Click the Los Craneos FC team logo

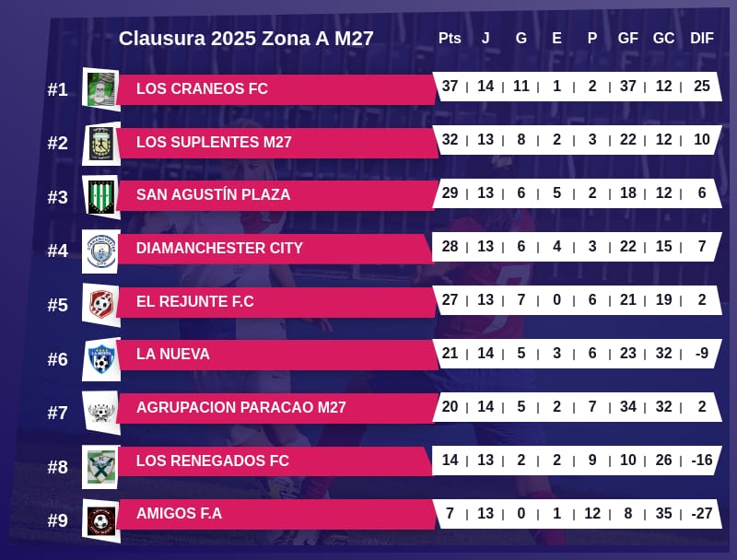pyautogui.click(x=101, y=89)
